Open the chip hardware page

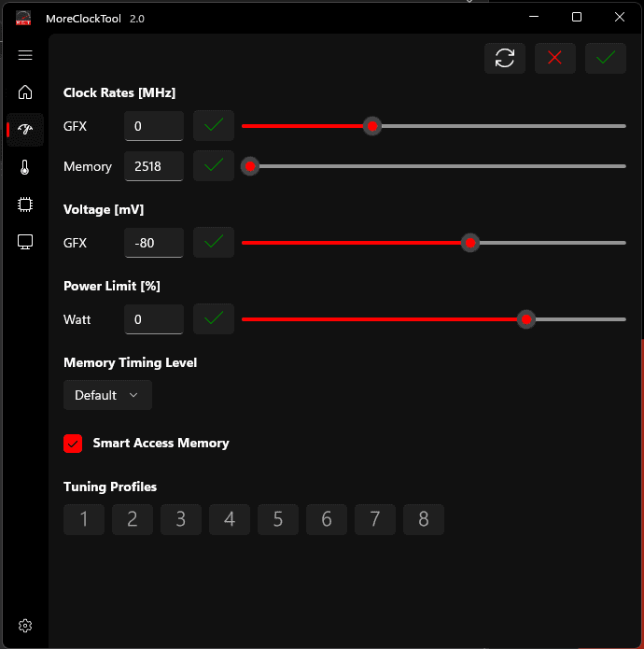point(25,205)
